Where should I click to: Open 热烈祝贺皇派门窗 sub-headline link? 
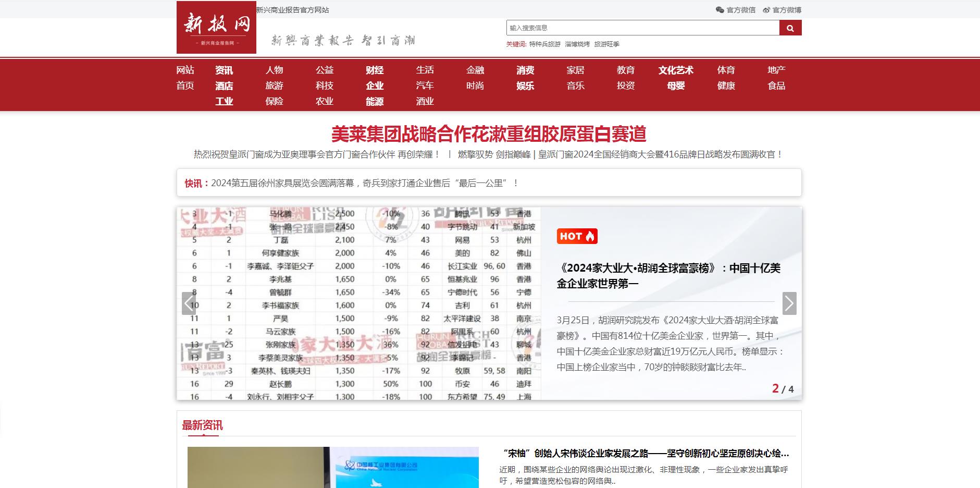[317, 154]
